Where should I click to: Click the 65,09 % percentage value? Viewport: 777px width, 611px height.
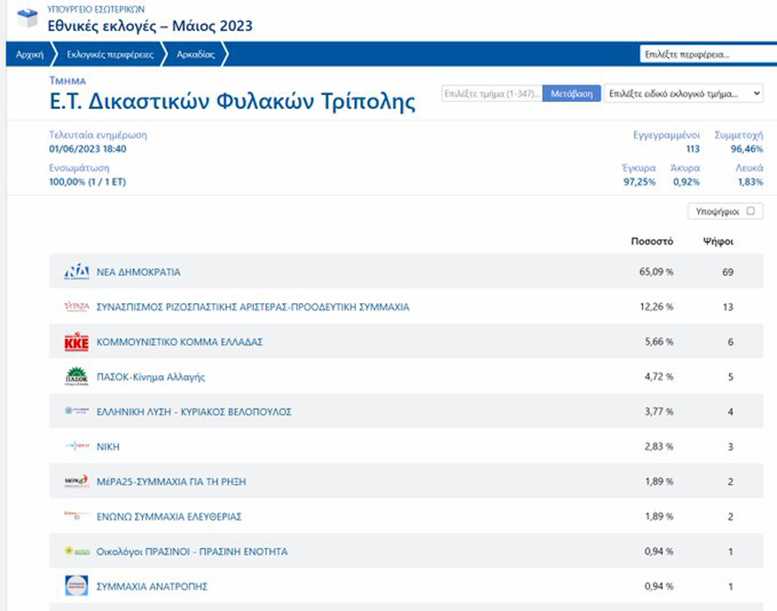656,272
